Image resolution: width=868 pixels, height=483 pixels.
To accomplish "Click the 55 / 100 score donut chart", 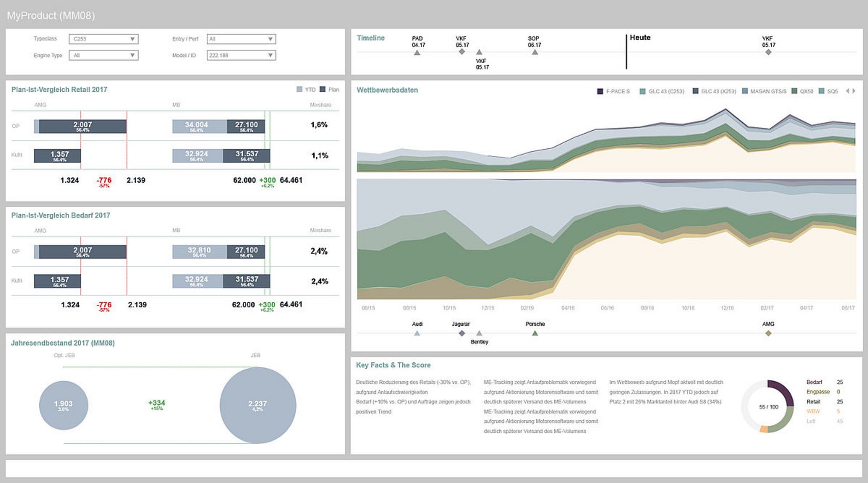I will [x=768, y=407].
